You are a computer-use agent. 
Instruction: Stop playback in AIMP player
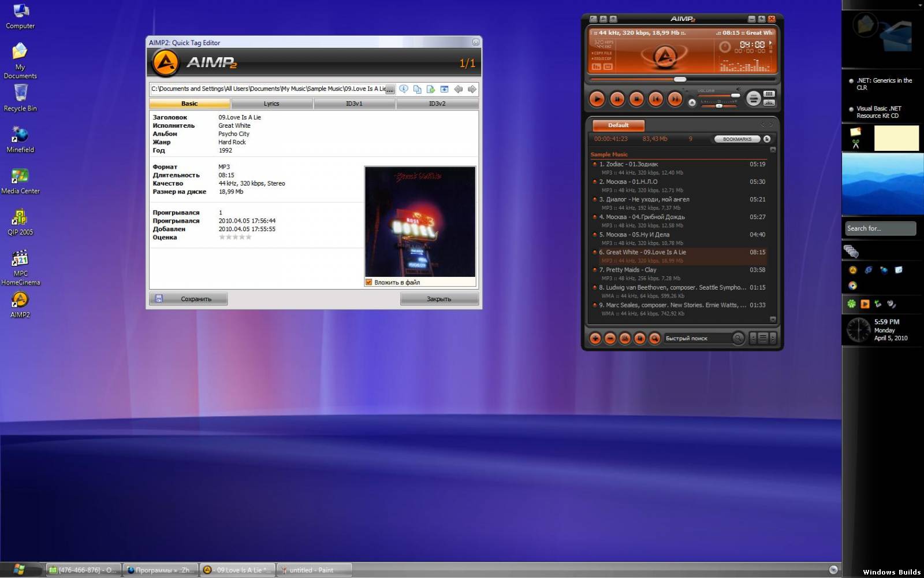(x=636, y=99)
